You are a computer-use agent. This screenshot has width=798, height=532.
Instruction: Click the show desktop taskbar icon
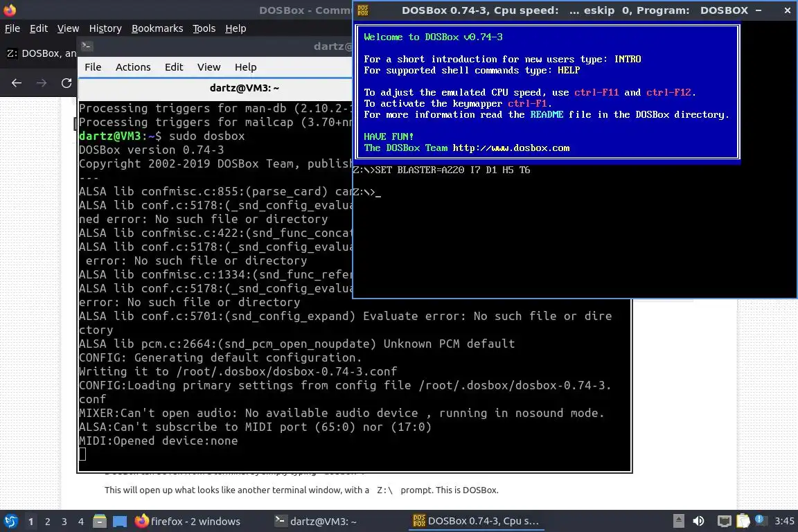coord(120,521)
